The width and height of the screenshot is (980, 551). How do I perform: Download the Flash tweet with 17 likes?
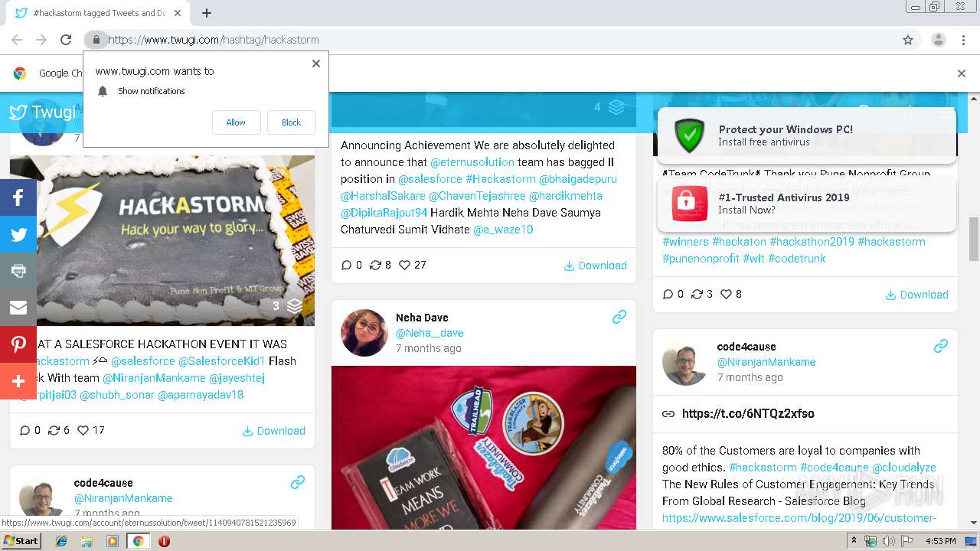(x=273, y=431)
